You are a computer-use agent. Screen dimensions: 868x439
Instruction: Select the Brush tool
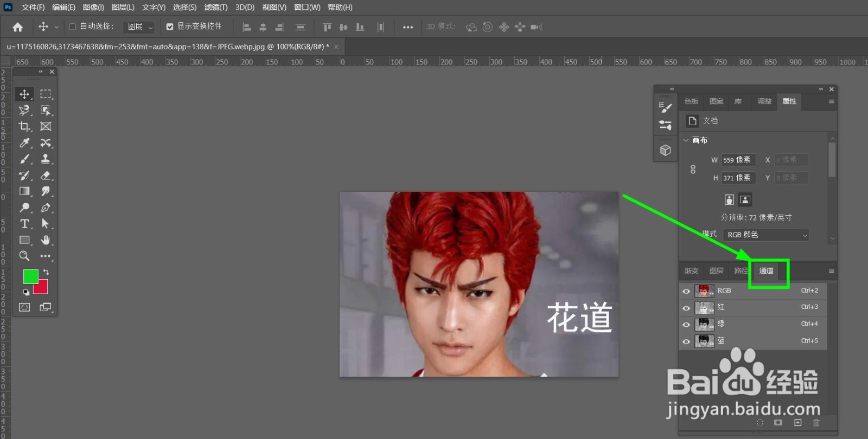pos(24,159)
